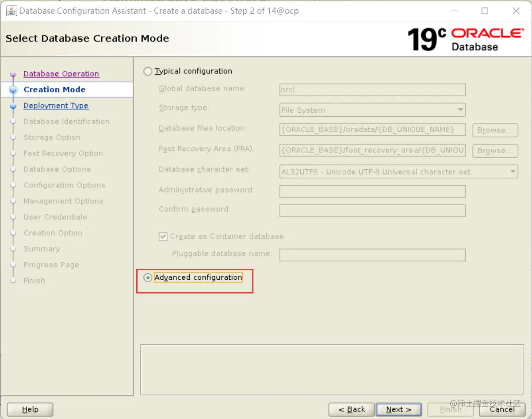Click the Database character set label

pyautogui.click(x=204, y=169)
